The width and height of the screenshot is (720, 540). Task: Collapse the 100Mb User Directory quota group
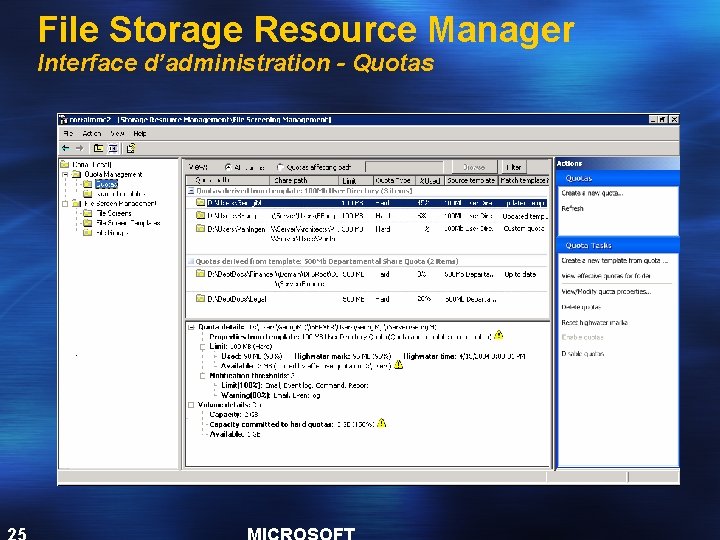click(191, 191)
